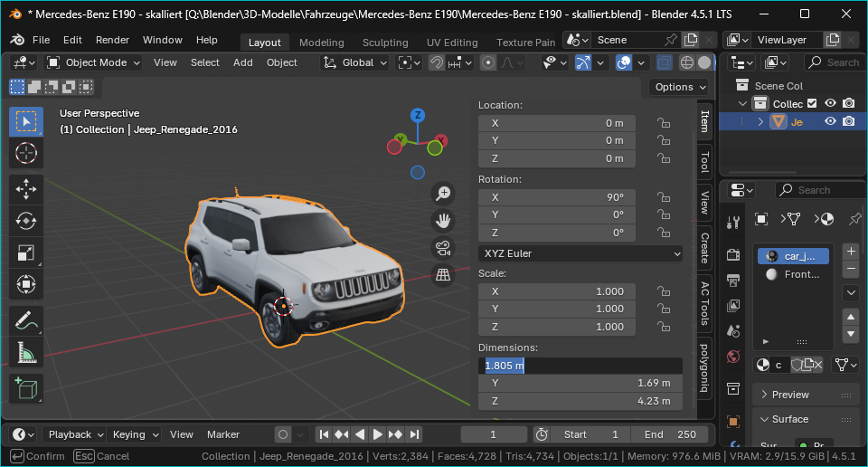
Task: Uncheck the Collection exclude checkbox
Action: (x=811, y=103)
